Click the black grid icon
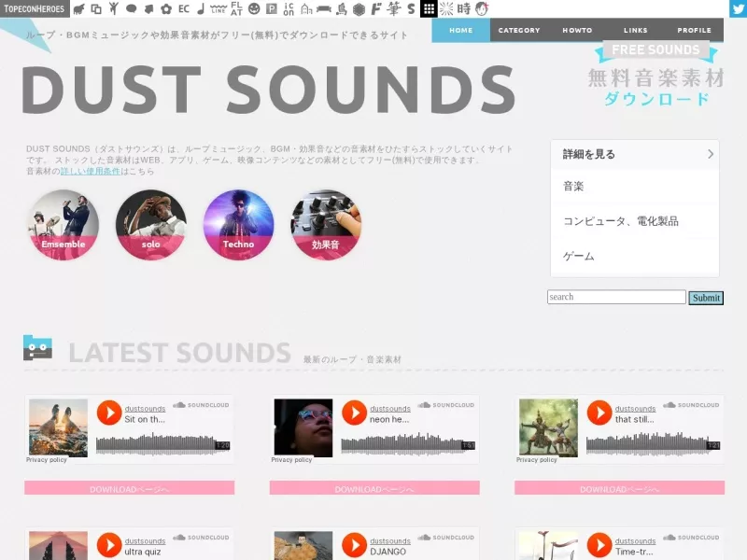This screenshot has width=747, height=560. pos(429,8)
